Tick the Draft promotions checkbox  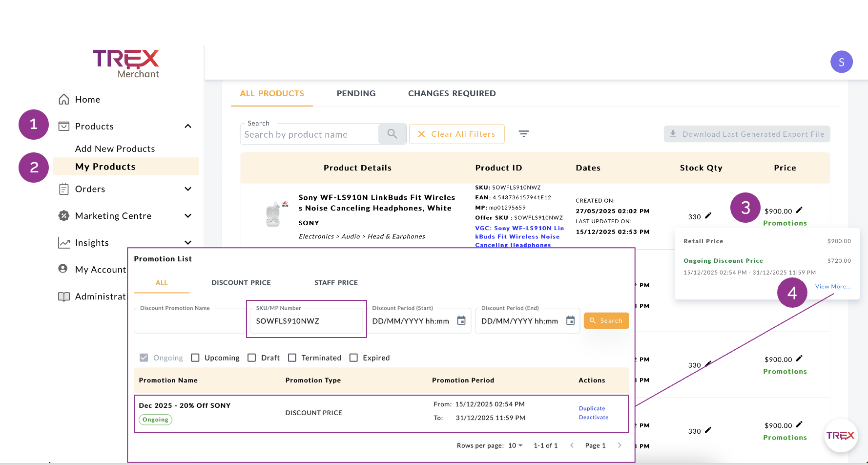click(x=252, y=358)
